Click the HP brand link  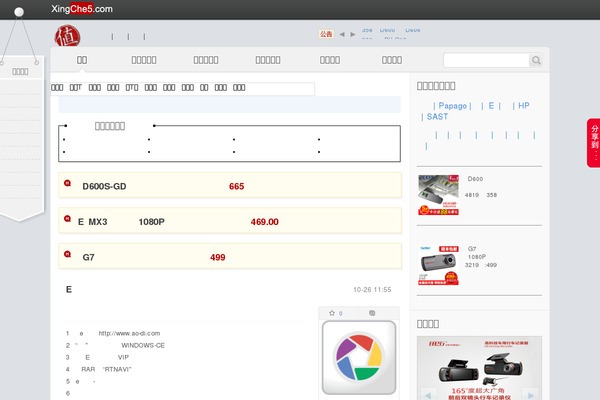tap(524, 106)
